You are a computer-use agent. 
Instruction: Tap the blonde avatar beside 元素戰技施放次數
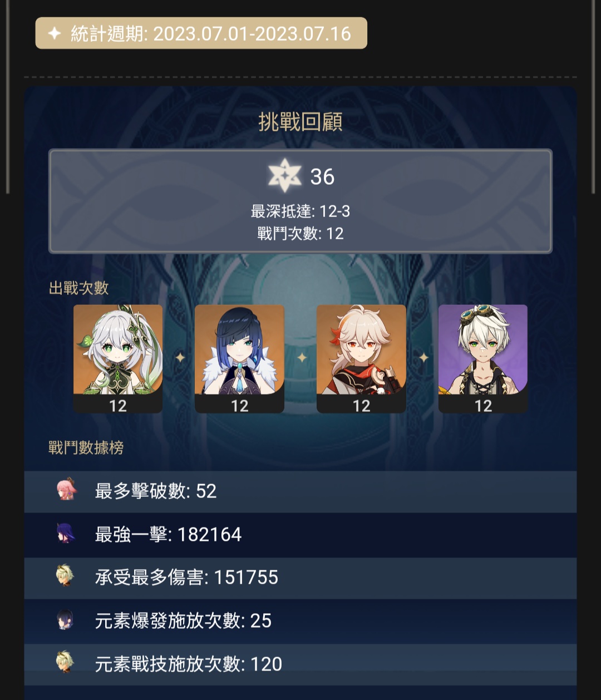click(65, 662)
